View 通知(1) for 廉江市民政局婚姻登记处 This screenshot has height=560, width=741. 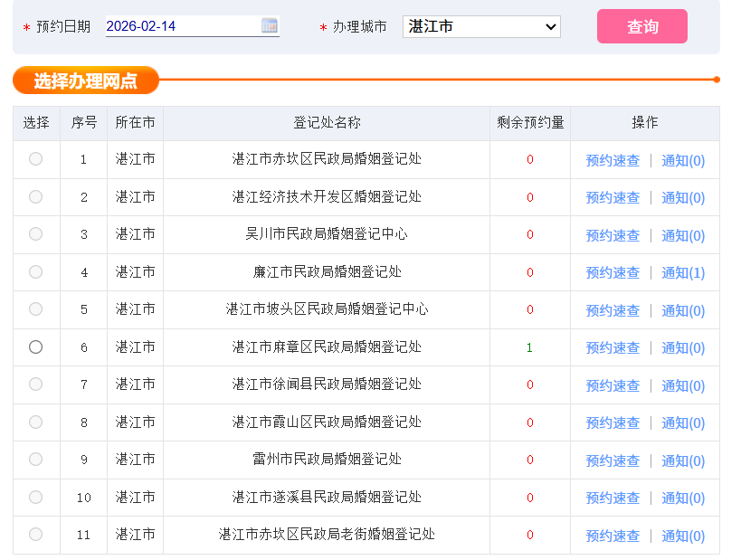(x=681, y=271)
